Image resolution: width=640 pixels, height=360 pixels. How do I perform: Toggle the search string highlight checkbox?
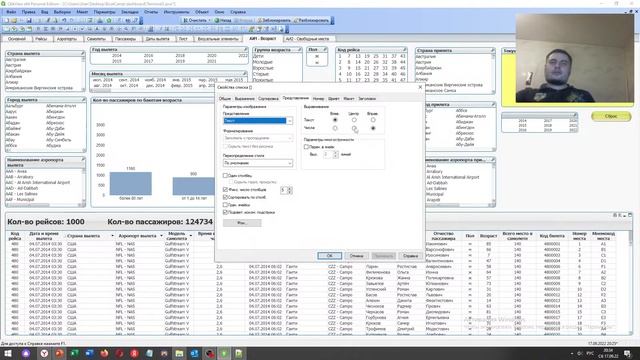point(225,212)
